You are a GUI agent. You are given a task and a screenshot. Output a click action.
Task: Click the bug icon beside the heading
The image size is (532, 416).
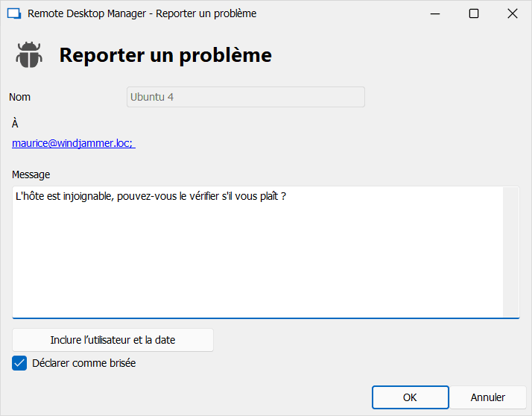(29, 55)
